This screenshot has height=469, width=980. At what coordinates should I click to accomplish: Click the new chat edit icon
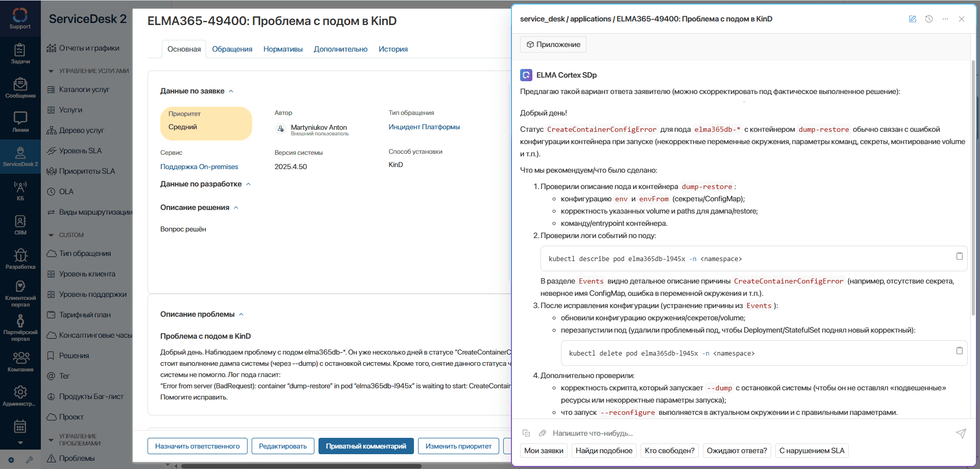click(x=912, y=19)
